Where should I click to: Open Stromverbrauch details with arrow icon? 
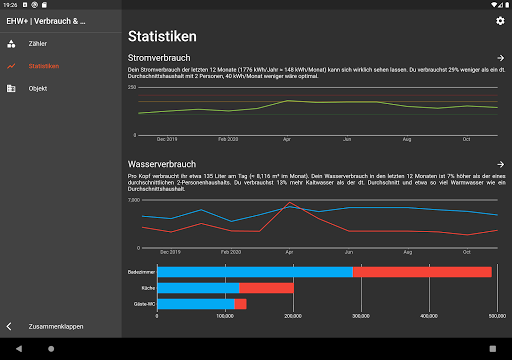tap(500, 58)
